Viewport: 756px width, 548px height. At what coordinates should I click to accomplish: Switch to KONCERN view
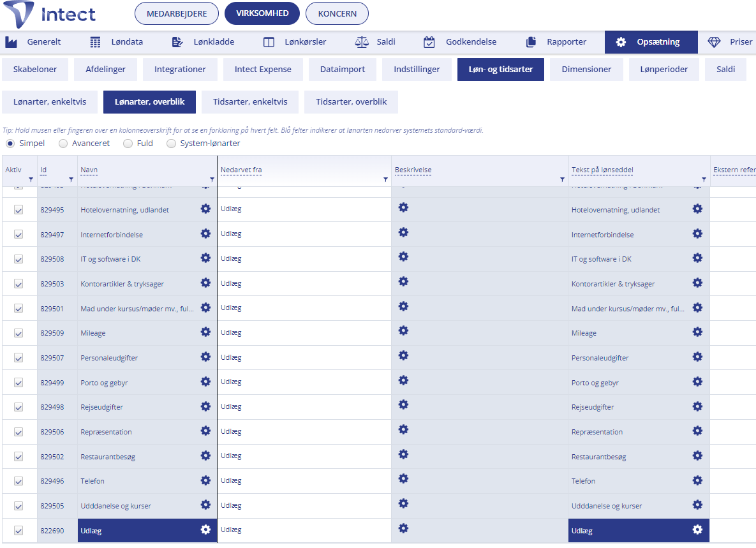[x=337, y=13]
